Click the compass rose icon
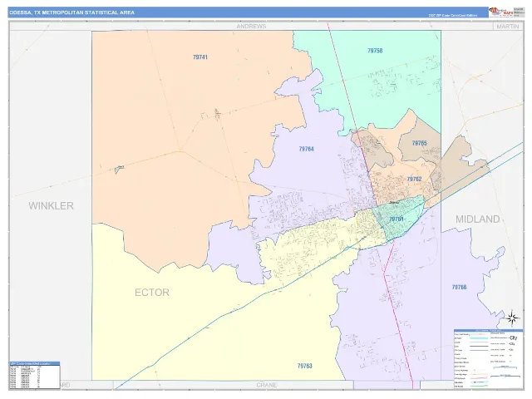This screenshot has width=532, height=399. click(x=512, y=318)
